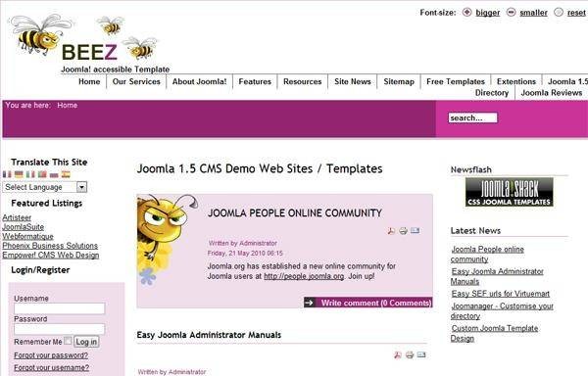588x376 pixels.
Task: Open PDF icon for Joomla People Online Community article
Action: 391,231
